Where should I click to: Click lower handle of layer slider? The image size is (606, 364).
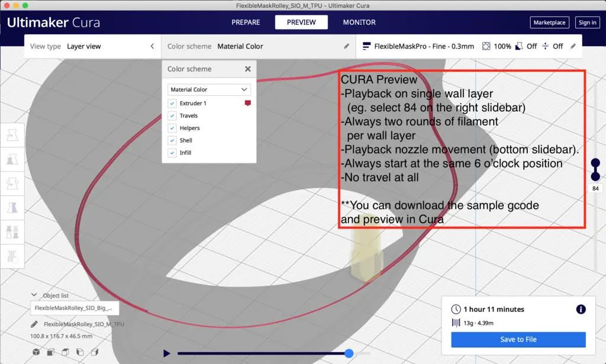(x=595, y=176)
